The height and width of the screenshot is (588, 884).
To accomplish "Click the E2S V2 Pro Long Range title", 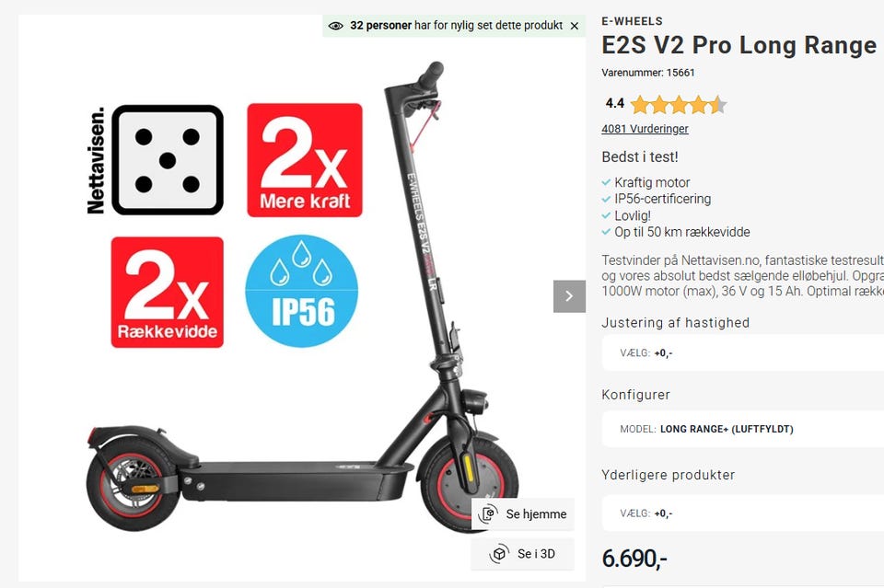I will tap(739, 45).
